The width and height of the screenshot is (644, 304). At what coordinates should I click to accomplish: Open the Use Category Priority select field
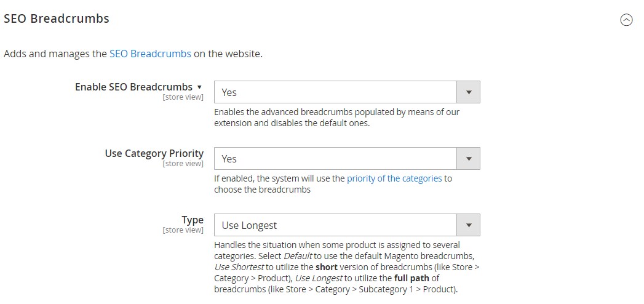[335, 159]
